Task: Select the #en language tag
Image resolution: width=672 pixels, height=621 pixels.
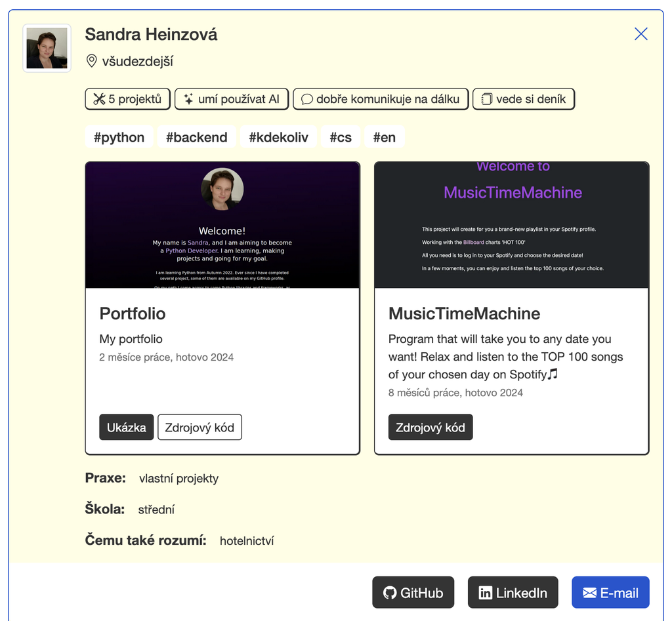Action: point(384,137)
